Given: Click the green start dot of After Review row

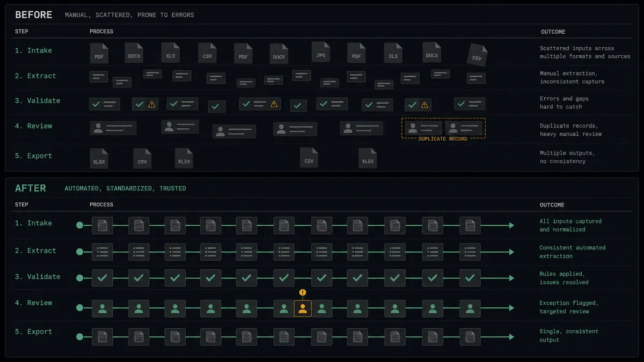Looking at the screenshot, I should click(x=79, y=308).
